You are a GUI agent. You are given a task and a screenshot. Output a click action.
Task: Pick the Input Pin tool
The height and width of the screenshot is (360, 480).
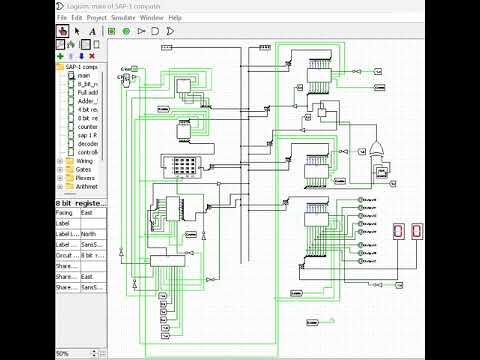[112, 31]
